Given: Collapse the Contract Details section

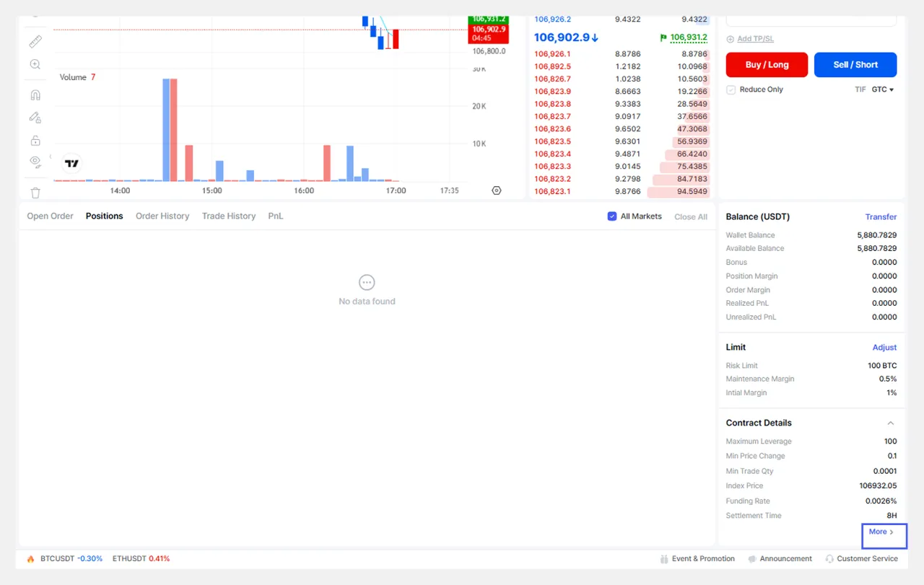Looking at the screenshot, I should 890,423.
